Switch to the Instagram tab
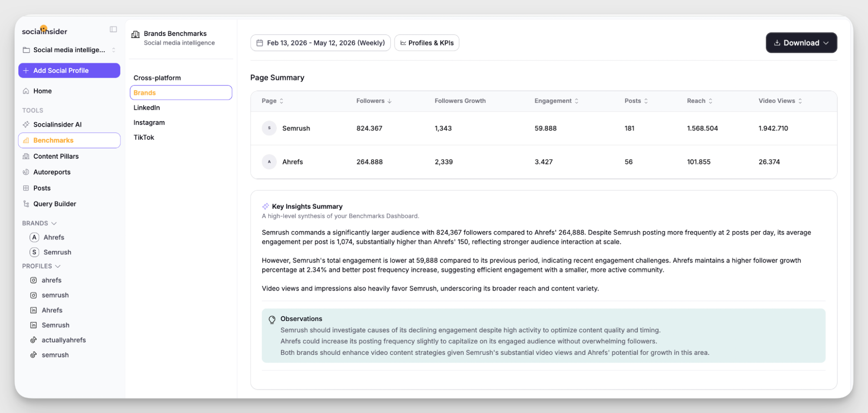The width and height of the screenshot is (868, 413). [149, 123]
